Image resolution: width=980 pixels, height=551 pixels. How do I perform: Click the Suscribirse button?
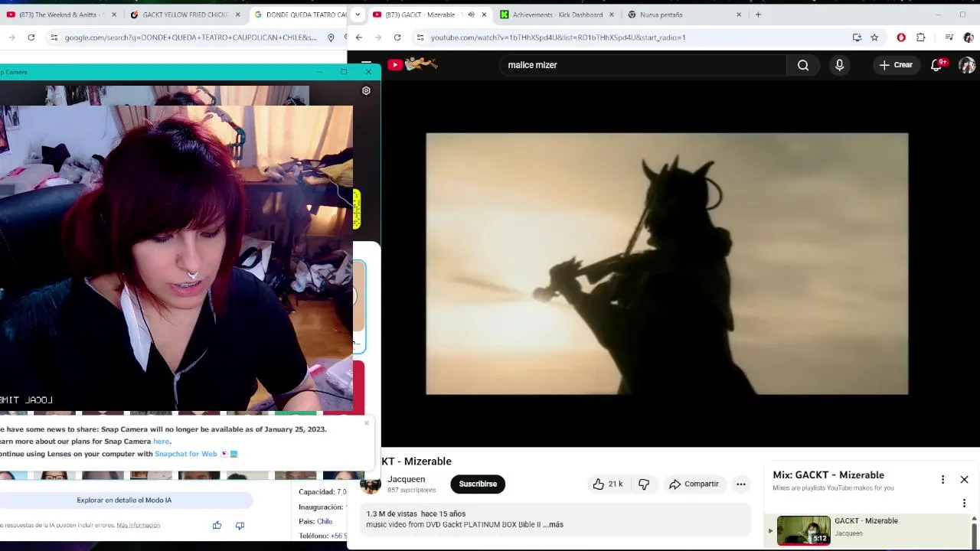(478, 484)
